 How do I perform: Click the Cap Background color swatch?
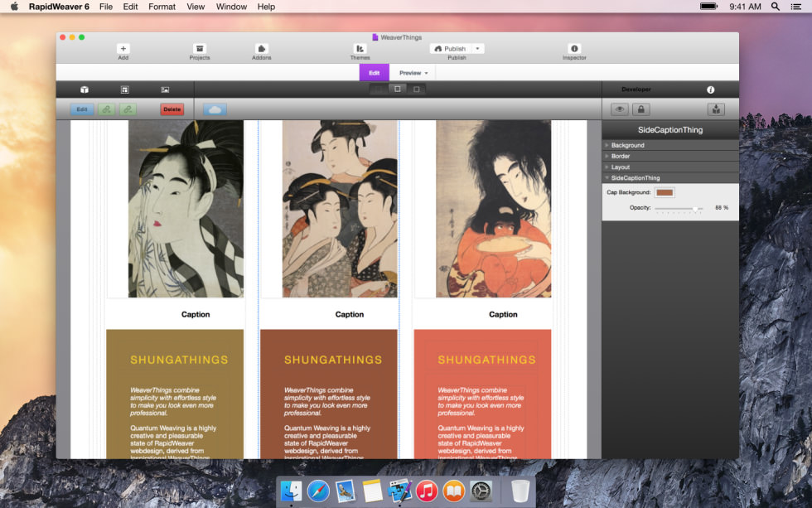pos(665,192)
